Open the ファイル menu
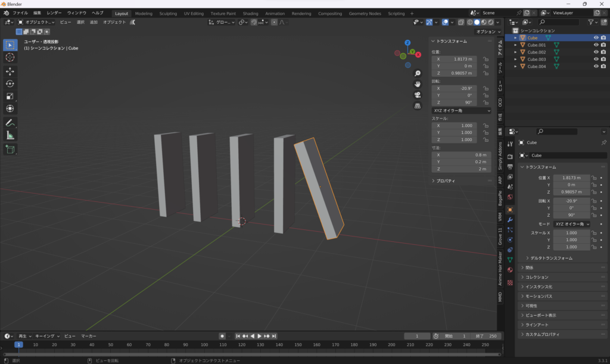Image resolution: width=610 pixels, height=364 pixels. tap(20, 13)
